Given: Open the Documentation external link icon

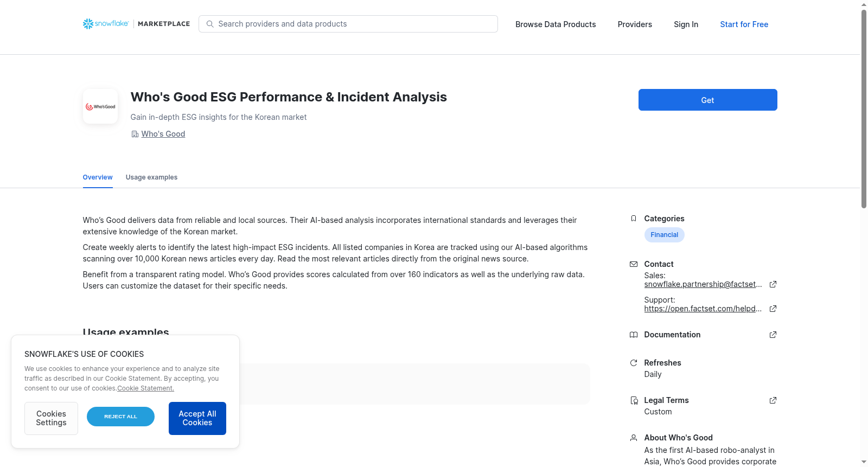Looking at the screenshot, I should point(773,335).
